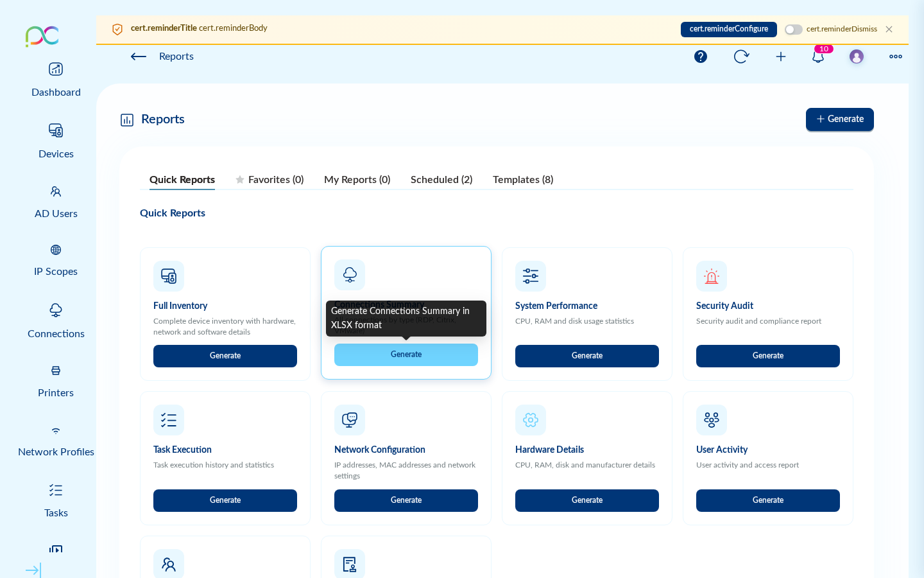Generate the Full Inventory report
This screenshot has width=924, height=578.
(x=225, y=356)
